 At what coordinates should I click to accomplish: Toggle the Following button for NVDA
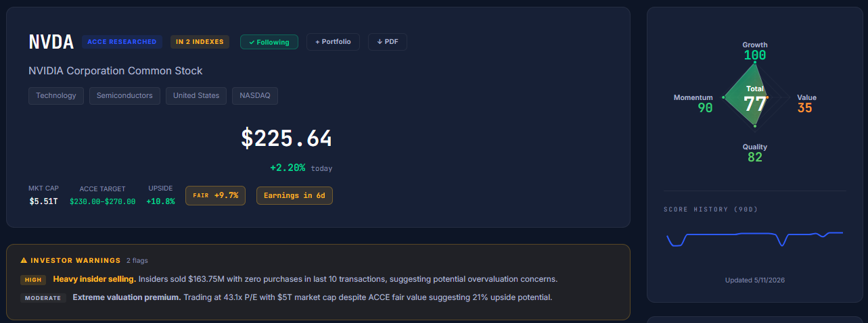pos(269,42)
